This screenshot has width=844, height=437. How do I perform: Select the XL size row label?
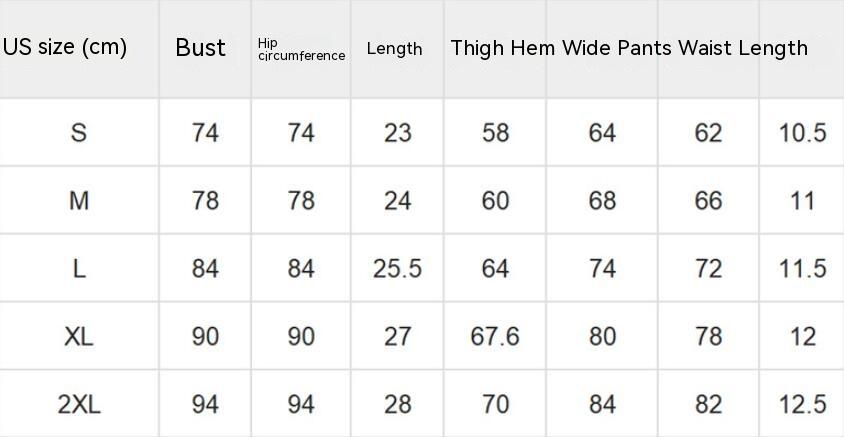pyautogui.click(x=79, y=336)
